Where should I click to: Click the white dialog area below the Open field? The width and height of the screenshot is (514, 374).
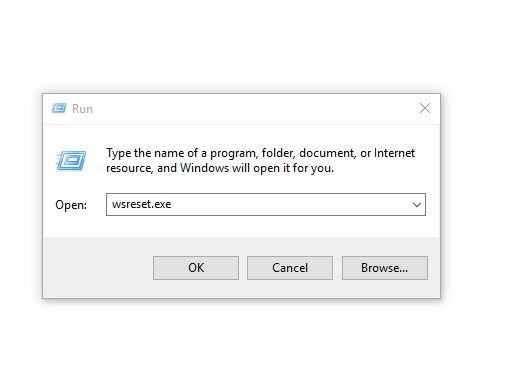[x=241, y=227]
